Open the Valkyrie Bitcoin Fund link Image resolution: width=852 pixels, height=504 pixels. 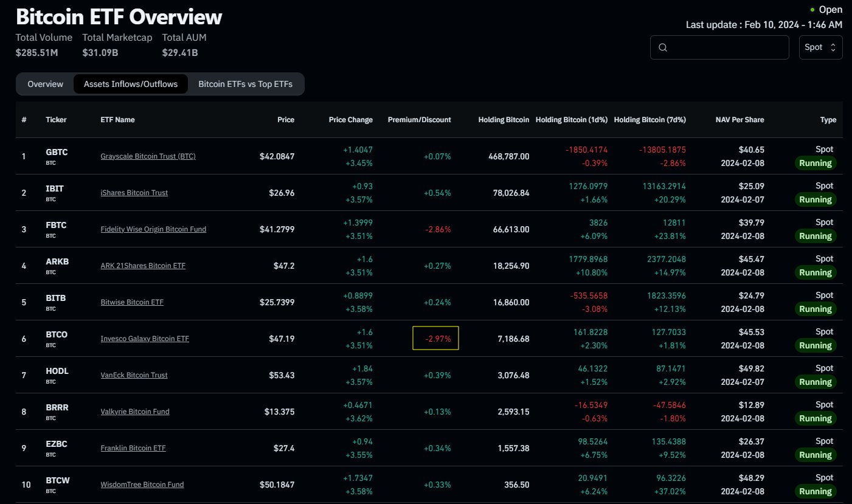pos(135,412)
